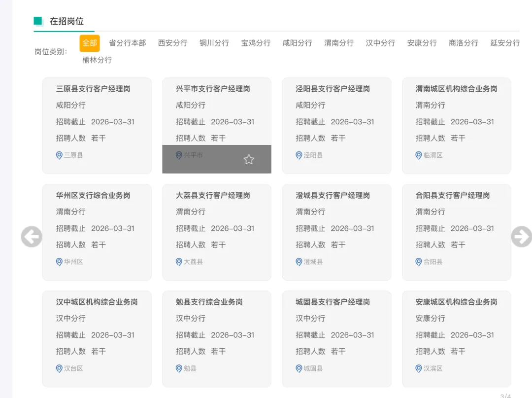Viewport: 532px width, 398px height.
Task: Filter by 商洛分行
Action: click(464, 43)
